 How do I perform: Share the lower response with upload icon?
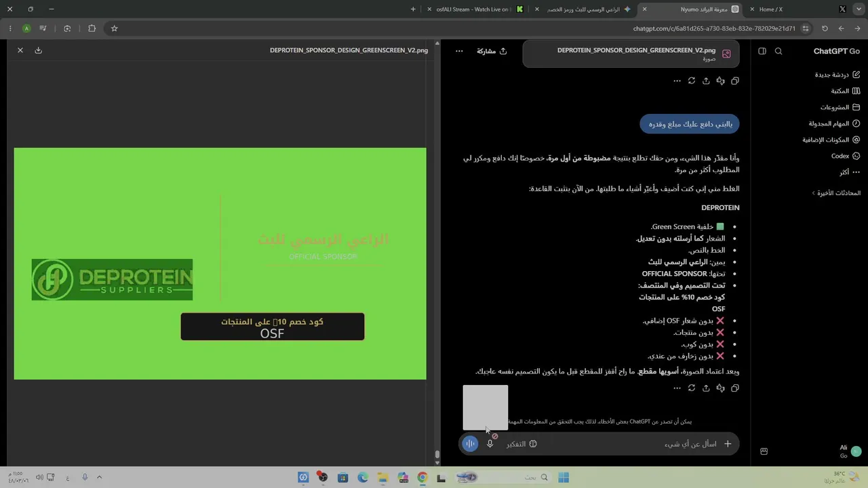pos(706,388)
